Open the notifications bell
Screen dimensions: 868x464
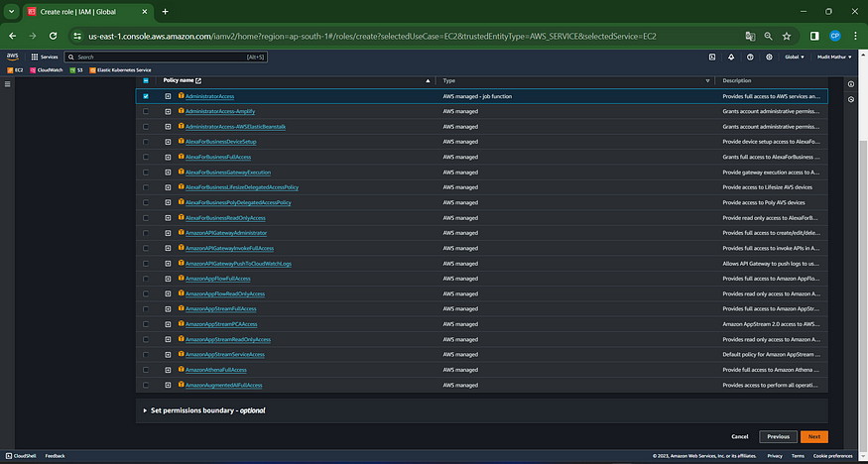(x=731, y=57)
